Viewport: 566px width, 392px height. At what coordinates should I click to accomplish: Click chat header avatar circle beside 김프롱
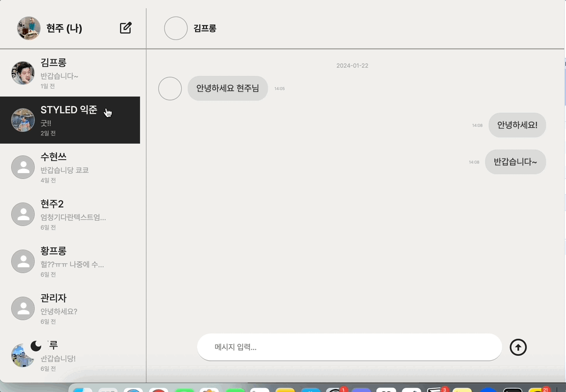[176, 28]
